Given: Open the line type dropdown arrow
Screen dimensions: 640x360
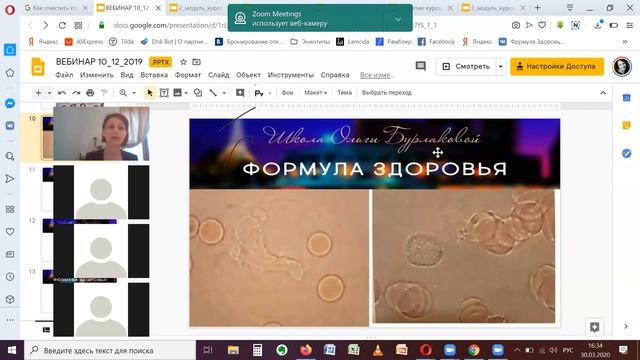Looking at the screenshot, I should 224,93.
